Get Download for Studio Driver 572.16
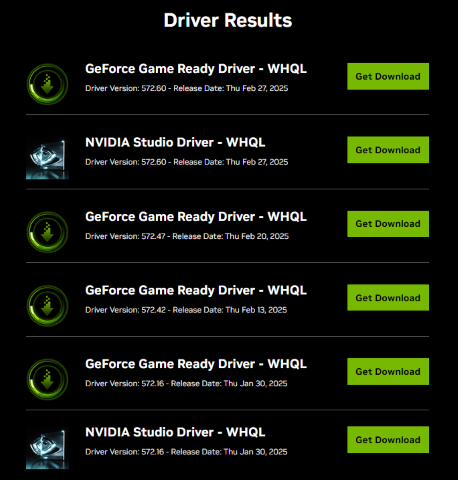This screenshot has width=458, height=480. 388,439
